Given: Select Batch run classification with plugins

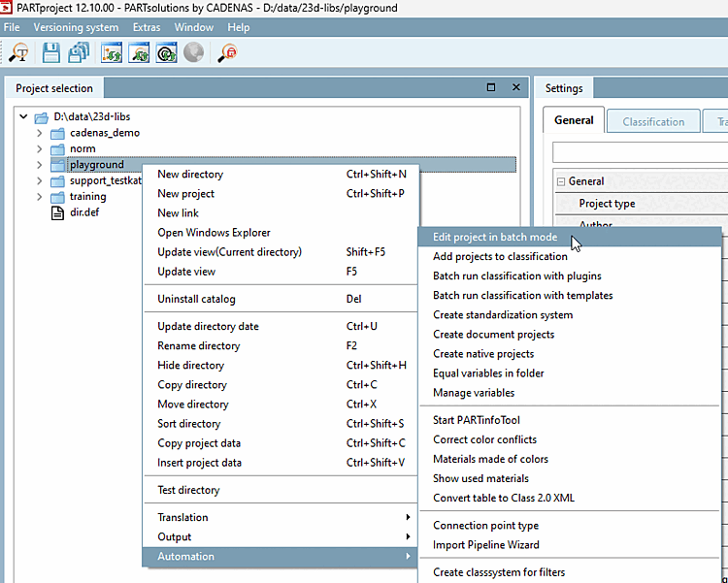Looking at the screenshot, I should click(570, 275).
